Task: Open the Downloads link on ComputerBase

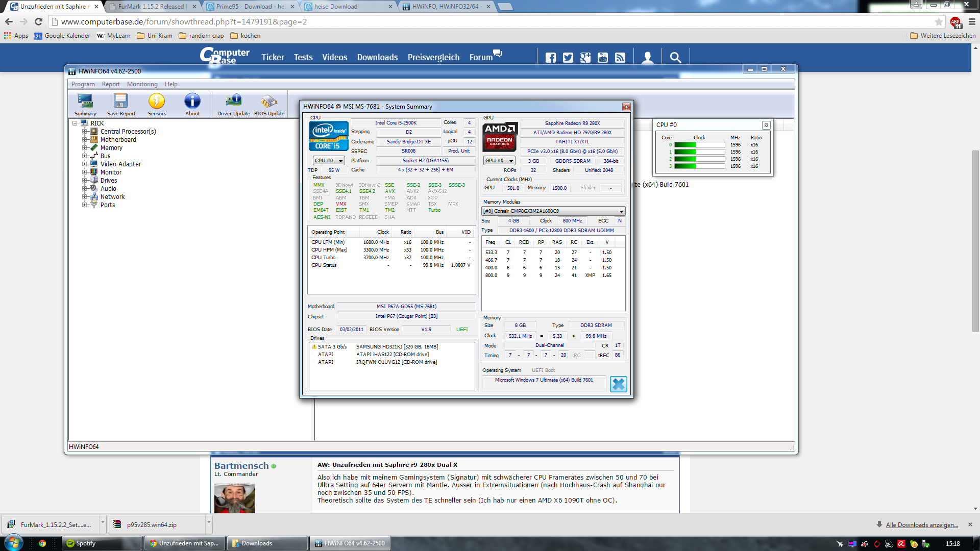Action: (x=377, y=57)
